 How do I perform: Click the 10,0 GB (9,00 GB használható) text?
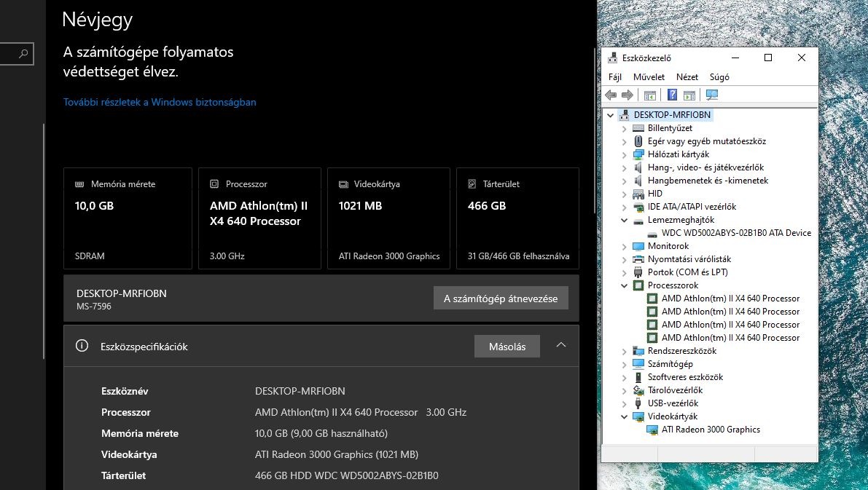pos(321,434)
